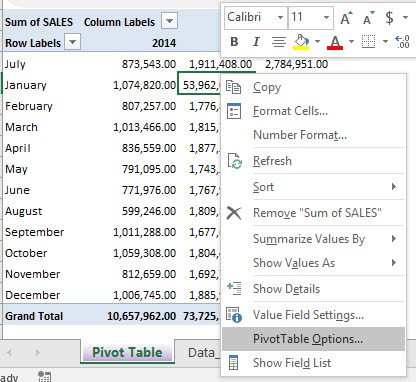The image size is (416, 382).
Task: Switch to the Pivot Table sheet tab
Action: (x=127, y=353)
